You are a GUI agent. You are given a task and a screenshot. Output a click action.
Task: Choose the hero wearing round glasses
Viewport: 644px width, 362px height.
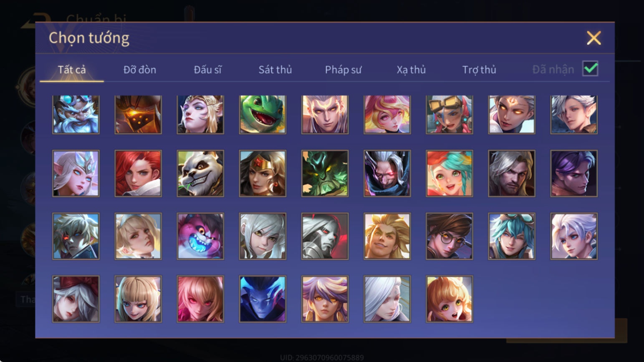click(x=450, y=236)
